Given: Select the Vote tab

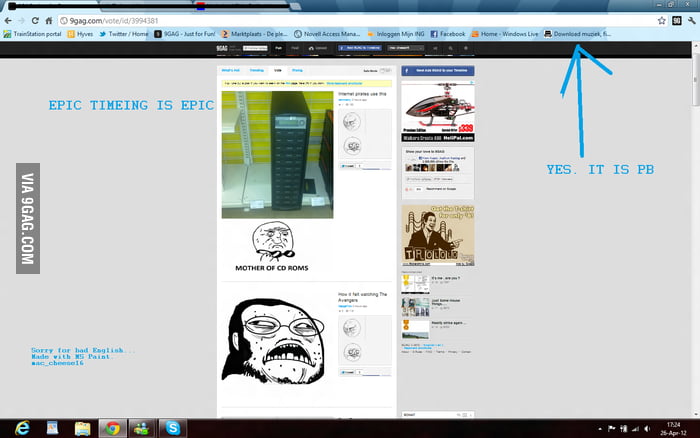Looking at the screenshot, I should pyautogui.click(x=278, y=71).
